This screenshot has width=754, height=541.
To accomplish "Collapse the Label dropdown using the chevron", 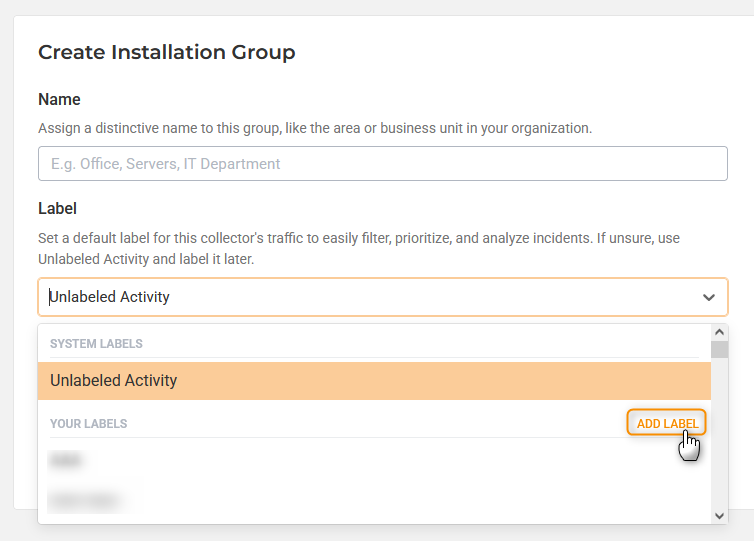I will [708, 297].
